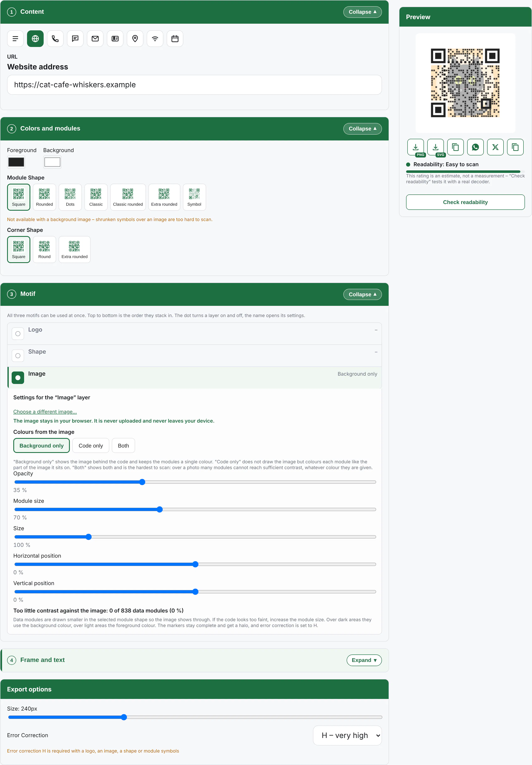Pick the contact card content type icon
Screen dimensions: 532x765
[115, 39]
